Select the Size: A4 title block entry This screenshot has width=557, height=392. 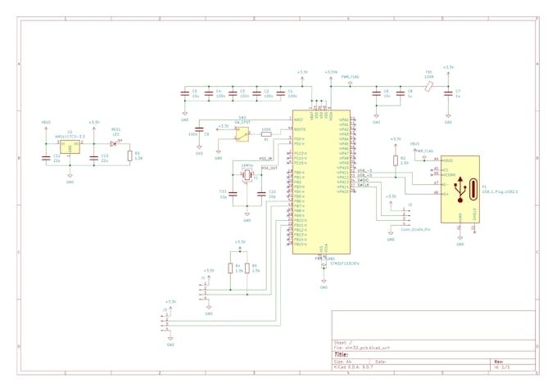342,362
